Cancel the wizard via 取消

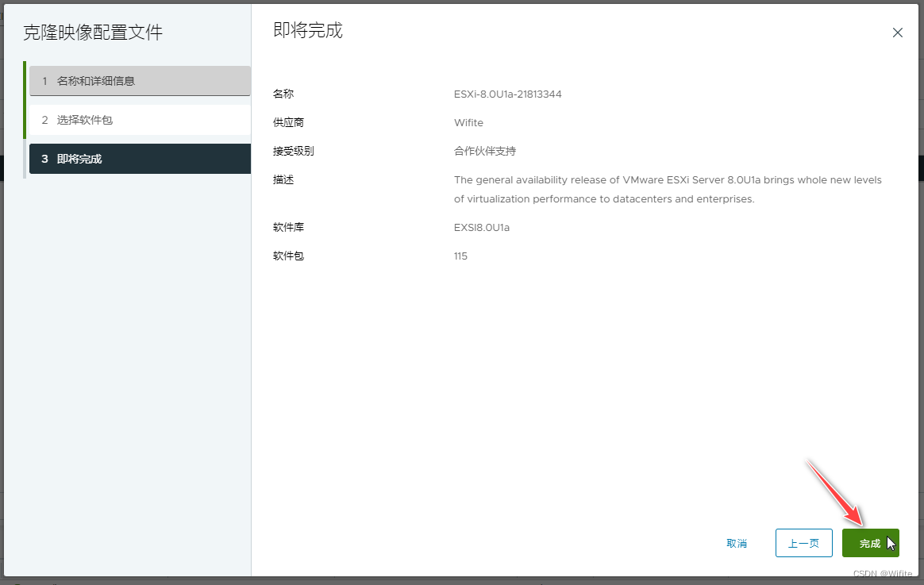point(737,543)
